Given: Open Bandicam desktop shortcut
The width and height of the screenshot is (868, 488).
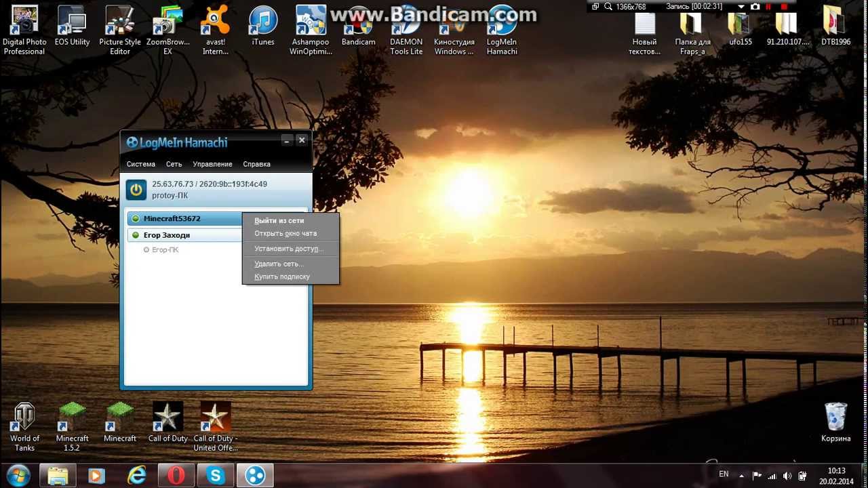Looking at the screenshot, I should pyautogui.click(x=358, y=27).
